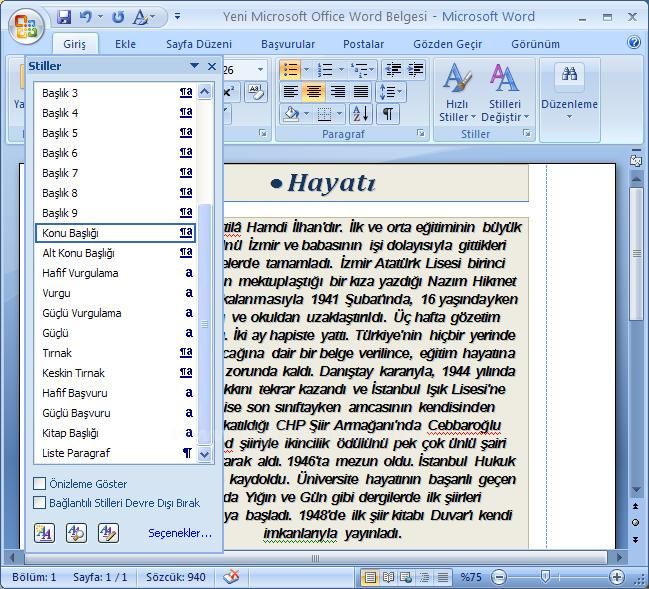The width and height of the screenshot is (649, 589).
Task: Close the Stiller pane
Action: (x=212, y=66)
